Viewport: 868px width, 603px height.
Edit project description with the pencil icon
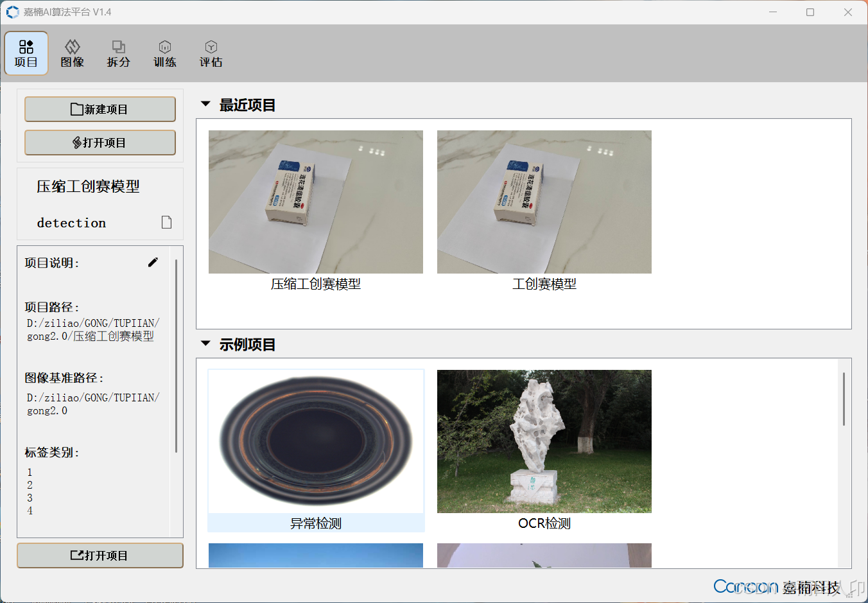(x=153, y=262)
